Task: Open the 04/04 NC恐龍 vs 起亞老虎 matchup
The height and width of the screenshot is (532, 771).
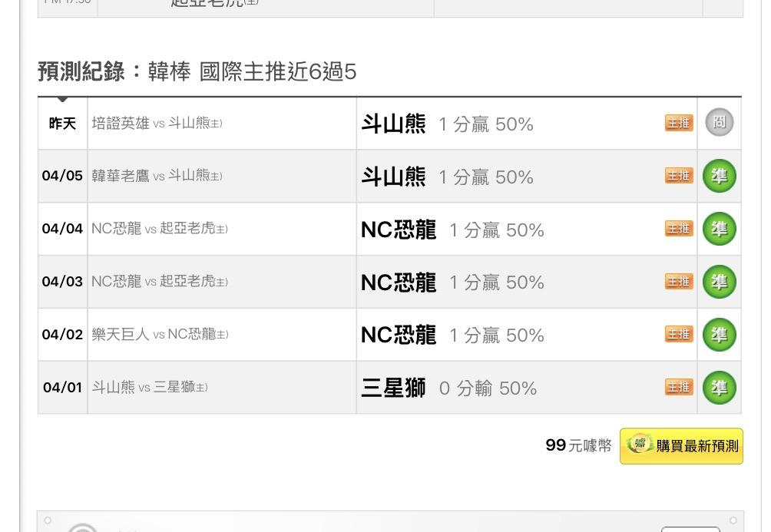Action: pos(159,229)
